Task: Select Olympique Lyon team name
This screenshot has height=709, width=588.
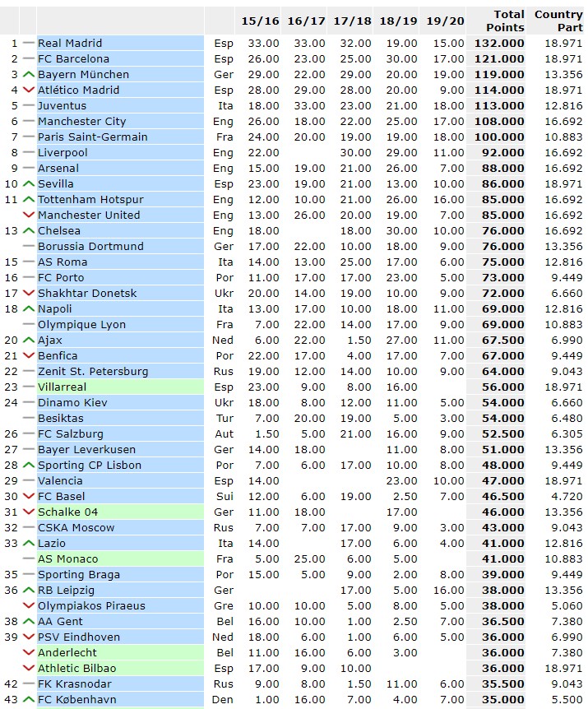Action: pyautogui.click(x=81, y=325)
